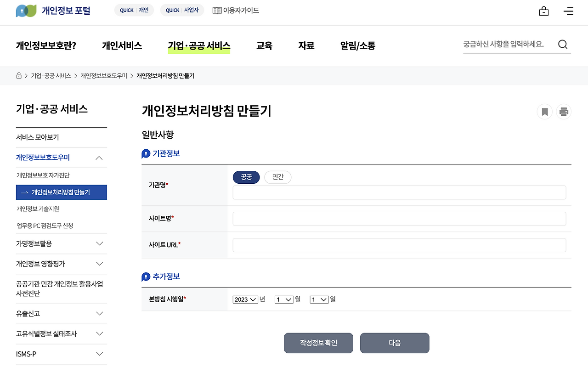588x367 pixels.
Task: Select the 민간 organization type
Action: (277, 177)
